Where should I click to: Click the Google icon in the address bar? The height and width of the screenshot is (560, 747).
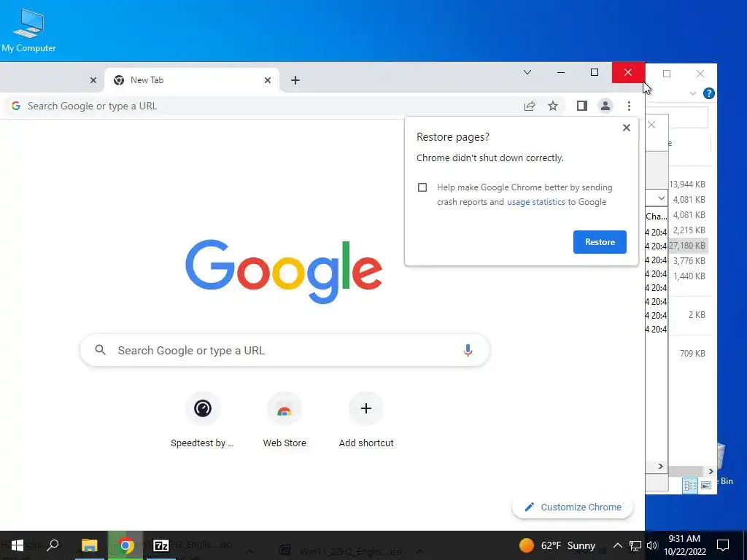[16, 106]
